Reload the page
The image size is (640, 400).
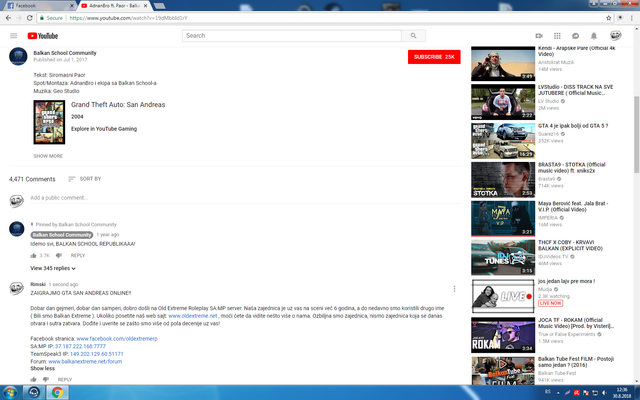coord(29,18)
